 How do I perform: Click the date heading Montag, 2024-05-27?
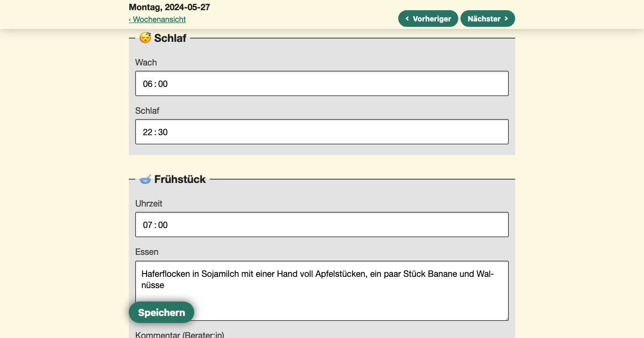(x=169, y=8)
